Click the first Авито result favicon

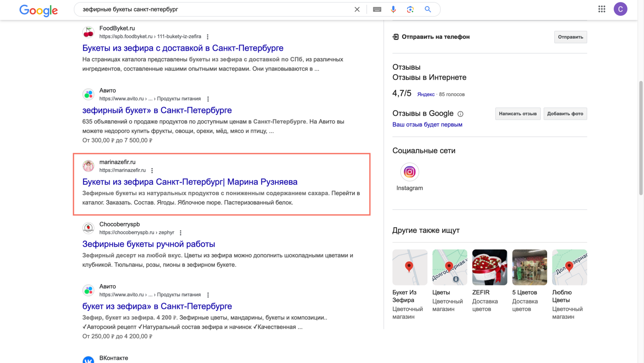(89, 94)
